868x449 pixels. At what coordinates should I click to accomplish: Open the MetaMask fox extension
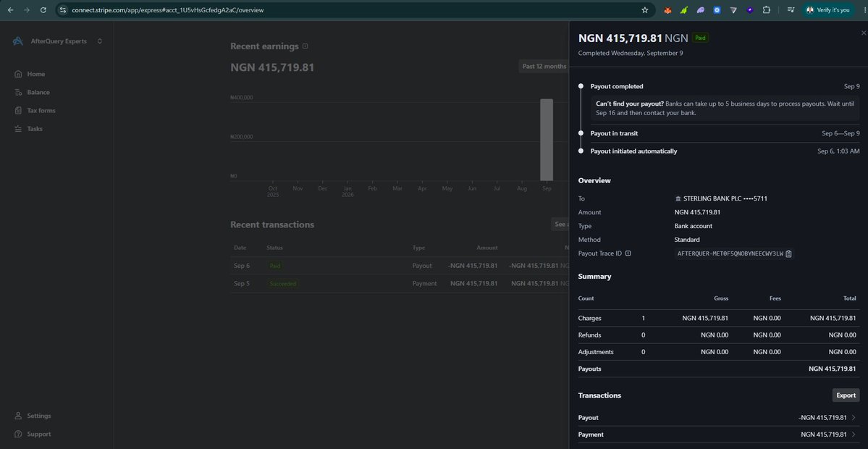[x=668, y=10]
